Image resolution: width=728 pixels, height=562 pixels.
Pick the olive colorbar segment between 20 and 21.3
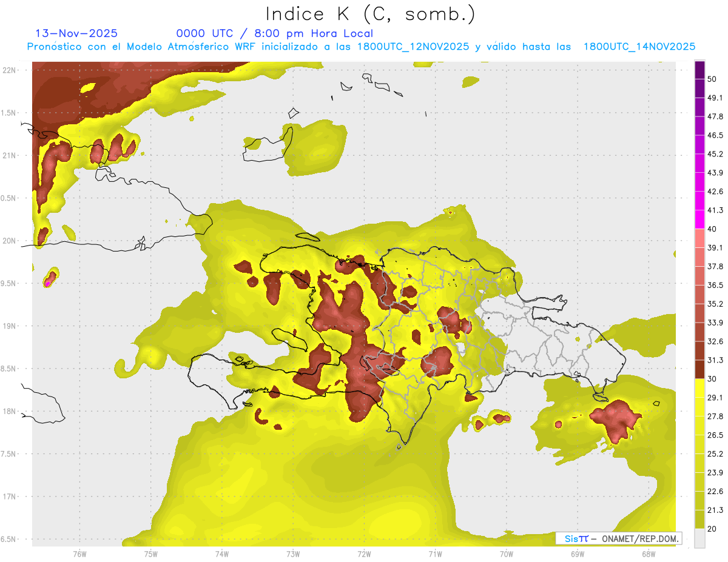pos(699,519)
